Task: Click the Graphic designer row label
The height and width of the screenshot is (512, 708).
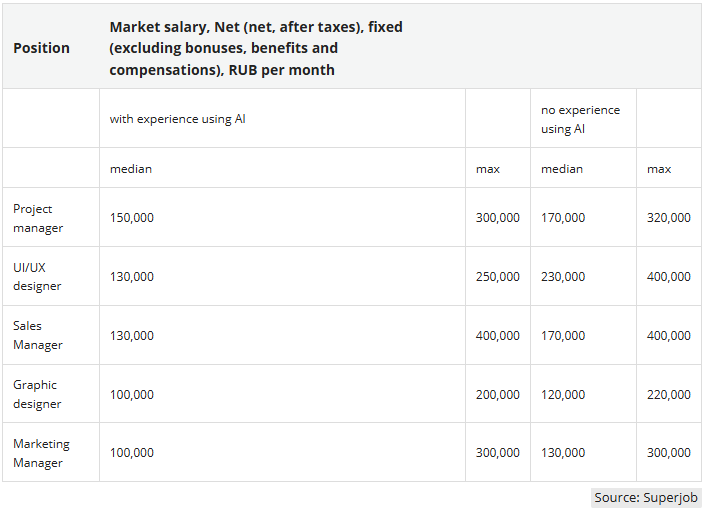Action: [x=37, y=394]
